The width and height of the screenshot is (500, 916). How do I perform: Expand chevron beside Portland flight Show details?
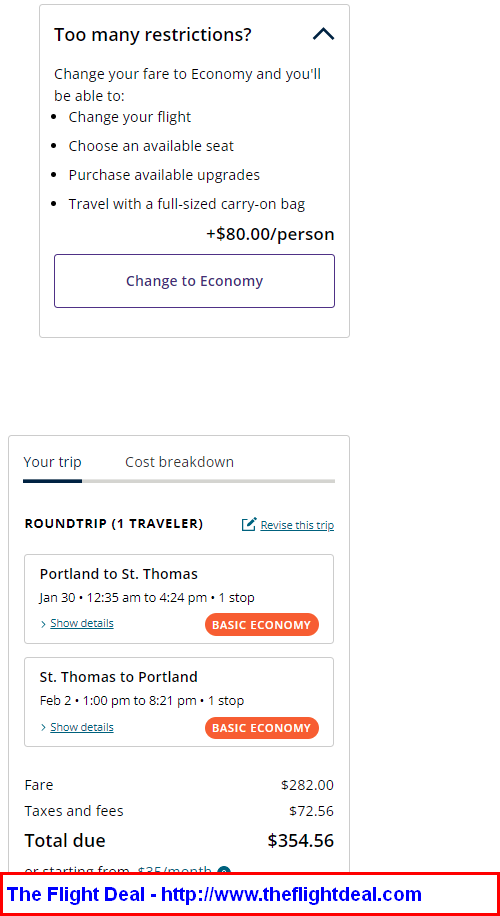(x=43, y=624)
